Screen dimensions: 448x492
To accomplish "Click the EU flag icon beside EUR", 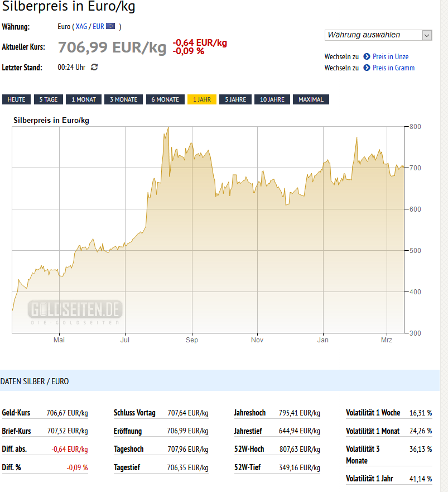I will pyautogui.click(x=110, y=26).
